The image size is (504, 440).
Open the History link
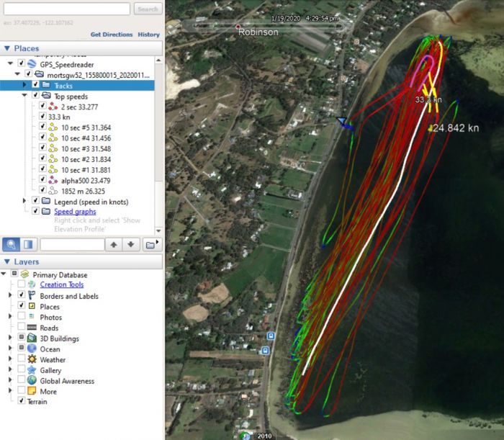pyautogui.click(x=149, y=35)
